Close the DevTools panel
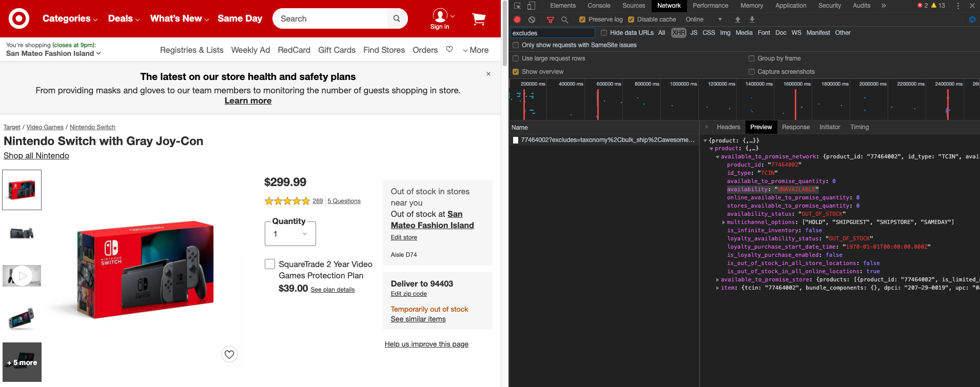 (x=972, y=6)
